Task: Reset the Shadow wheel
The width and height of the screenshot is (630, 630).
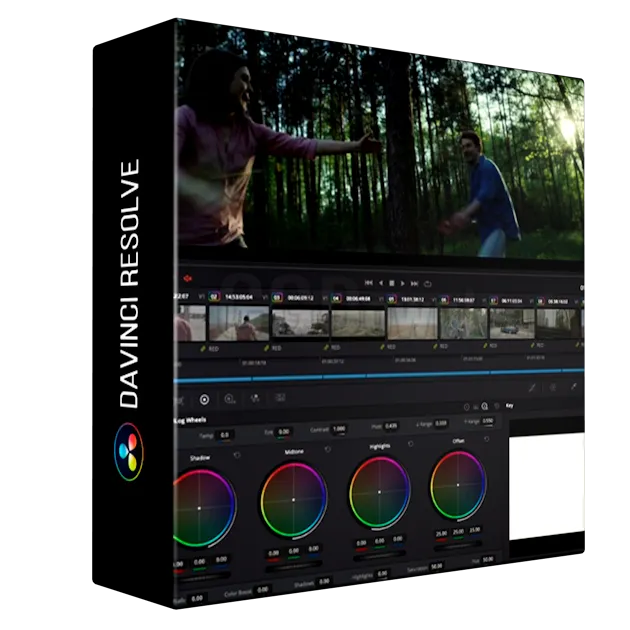Action: [237, 455]
